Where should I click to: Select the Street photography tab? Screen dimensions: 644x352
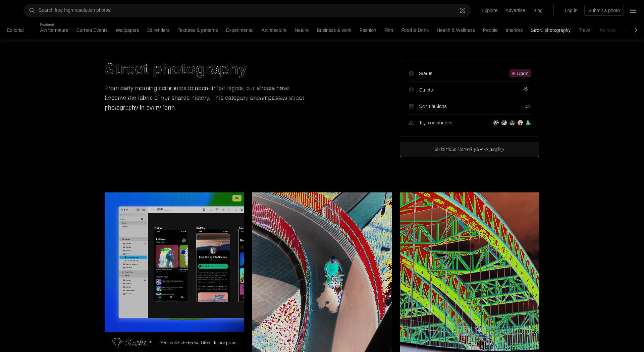(550, 30)
